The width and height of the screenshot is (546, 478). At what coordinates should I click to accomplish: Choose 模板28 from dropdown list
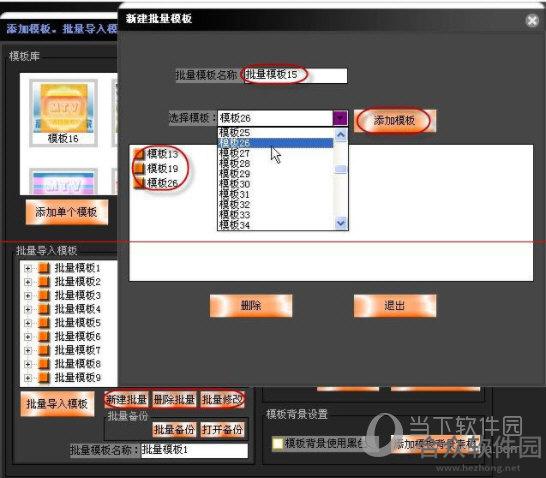tap(275, 163)
